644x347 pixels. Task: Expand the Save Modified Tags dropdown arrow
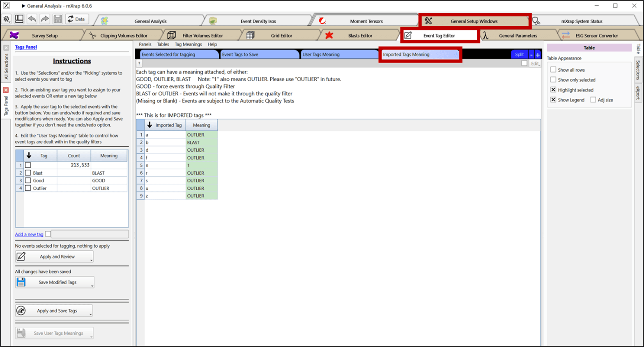[92, 285]
